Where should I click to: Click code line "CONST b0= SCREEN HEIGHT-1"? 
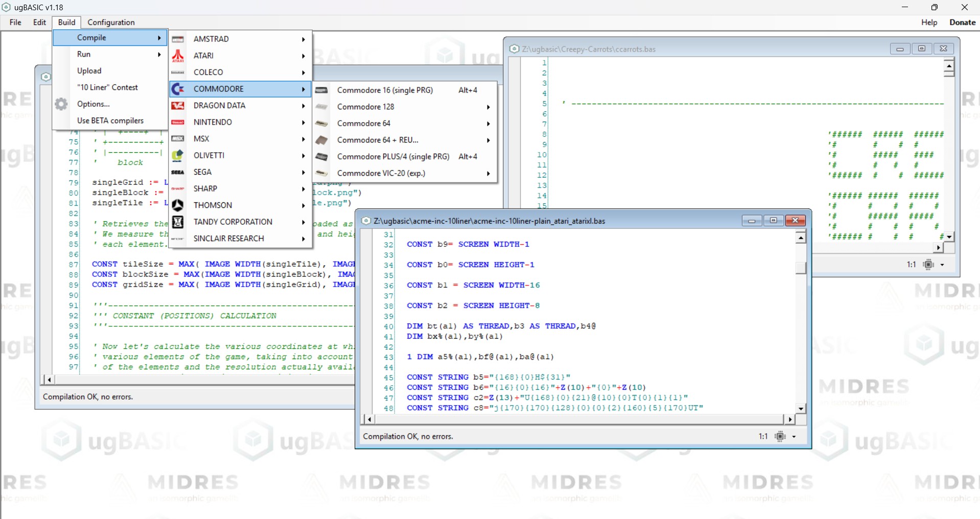coord(471,265)
